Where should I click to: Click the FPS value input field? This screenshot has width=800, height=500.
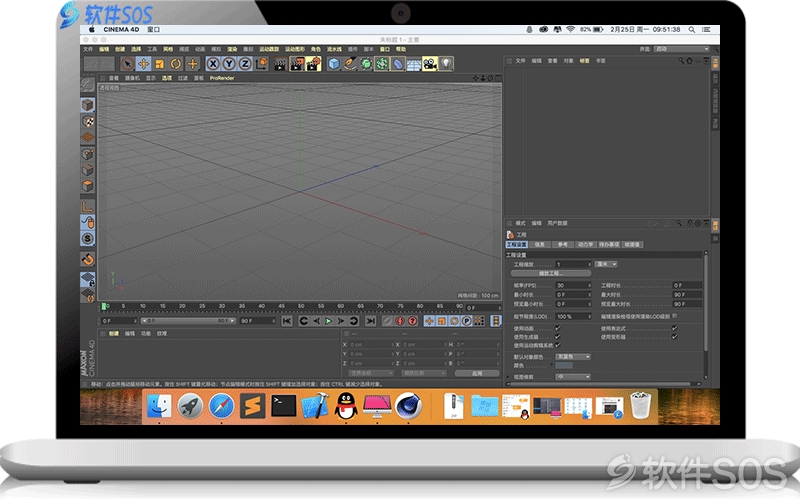(x=573, y=285)
